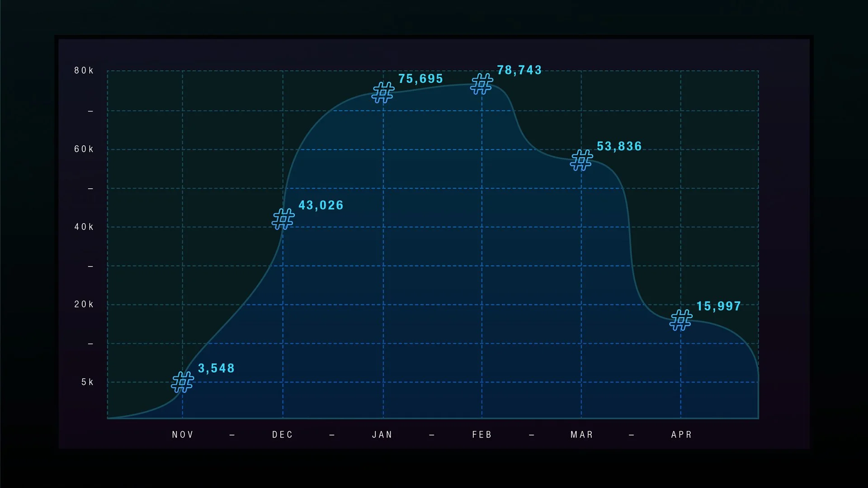
Task: Click the MAR month label
Action: tap(582, 435)
